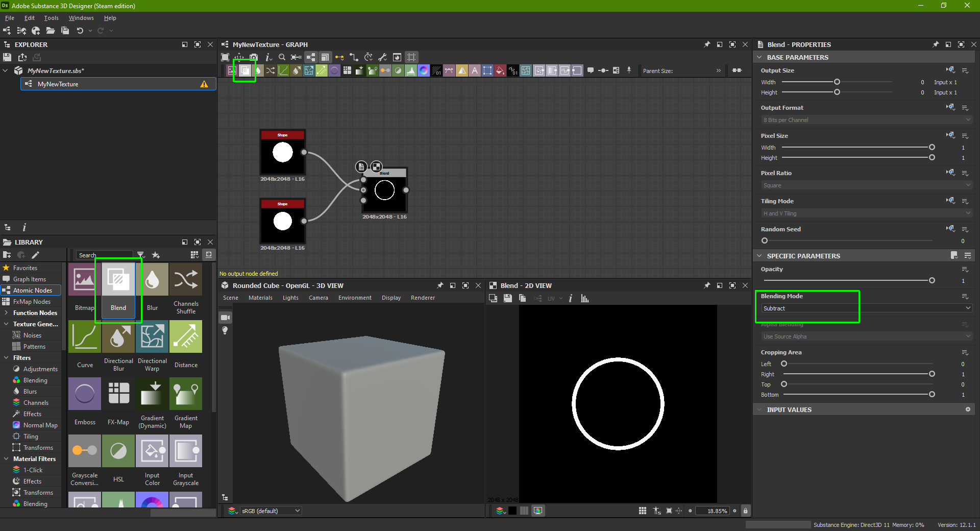Collapse the Filters library category
This screenshot has height=531, width=980.
point(6,357)
